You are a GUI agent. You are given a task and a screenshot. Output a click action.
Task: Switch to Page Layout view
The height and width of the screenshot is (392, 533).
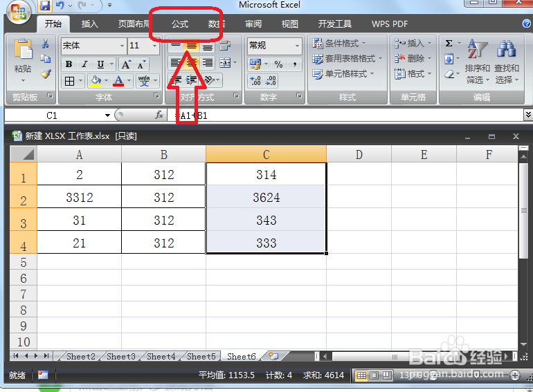374,375
